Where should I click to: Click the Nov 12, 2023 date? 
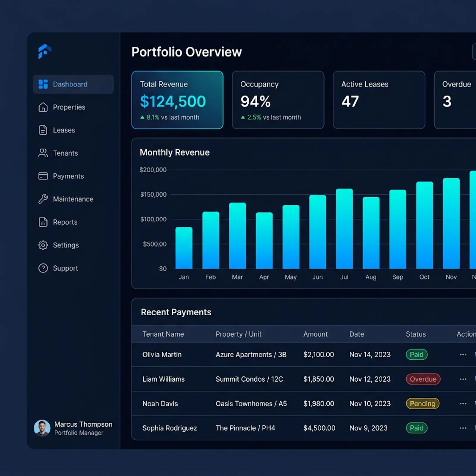coord(370,379)
